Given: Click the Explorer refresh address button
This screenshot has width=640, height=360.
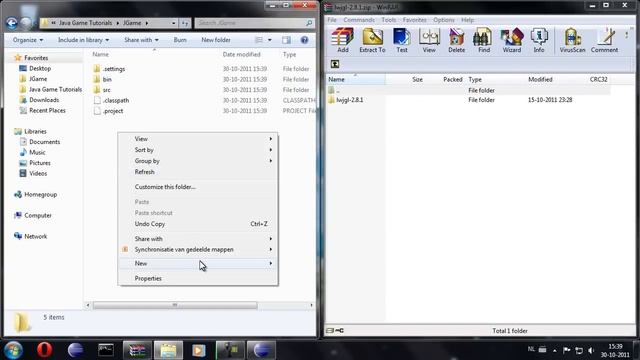Looking at the screenshot, I should tap(185, 23).
